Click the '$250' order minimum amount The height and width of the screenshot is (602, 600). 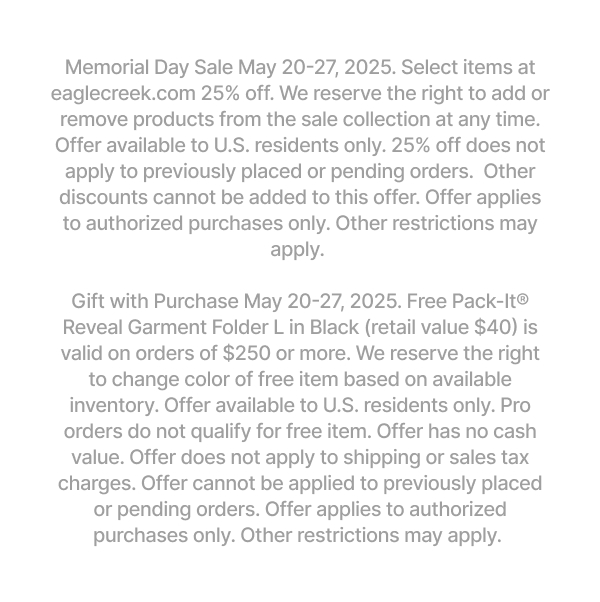point(246,353)
